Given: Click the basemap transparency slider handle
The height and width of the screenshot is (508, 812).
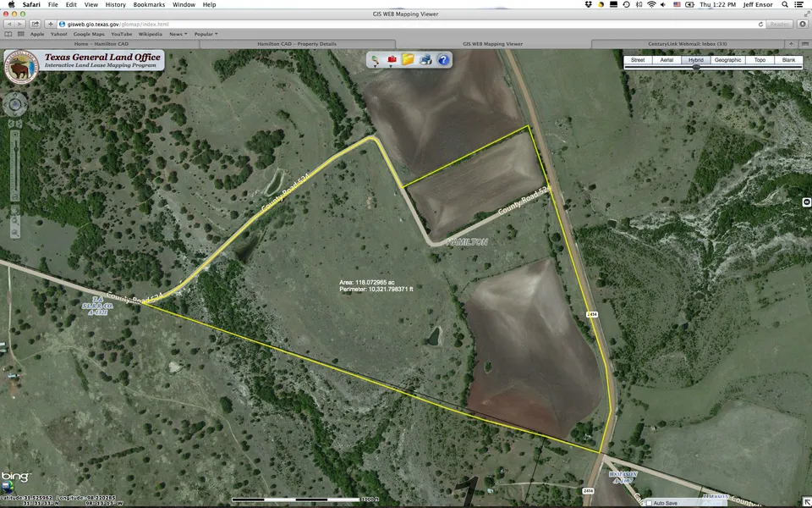Looking at the screenshot, I should [696, 68].
